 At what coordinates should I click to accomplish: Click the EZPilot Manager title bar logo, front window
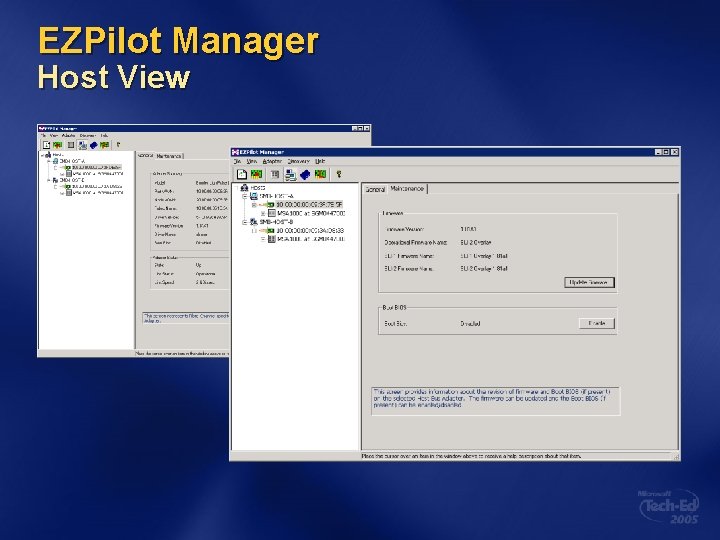click(x=235, y=152)
